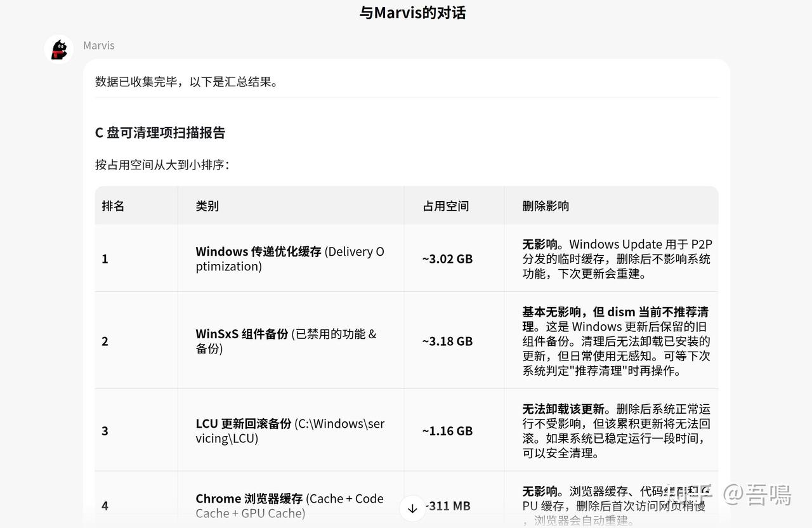This screenshot has height=528, width=812.
Task: Select the 排名 column header
Action: click(113, 206)
